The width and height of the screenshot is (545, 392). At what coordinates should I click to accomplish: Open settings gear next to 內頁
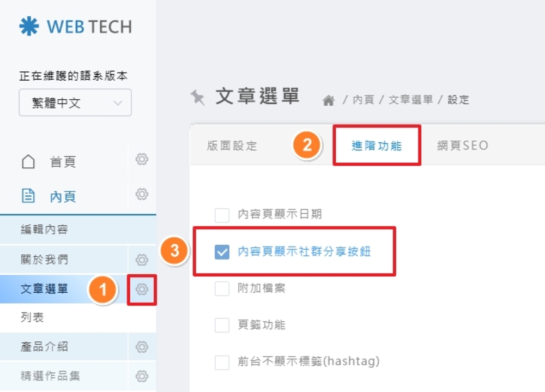pos(142,194)
